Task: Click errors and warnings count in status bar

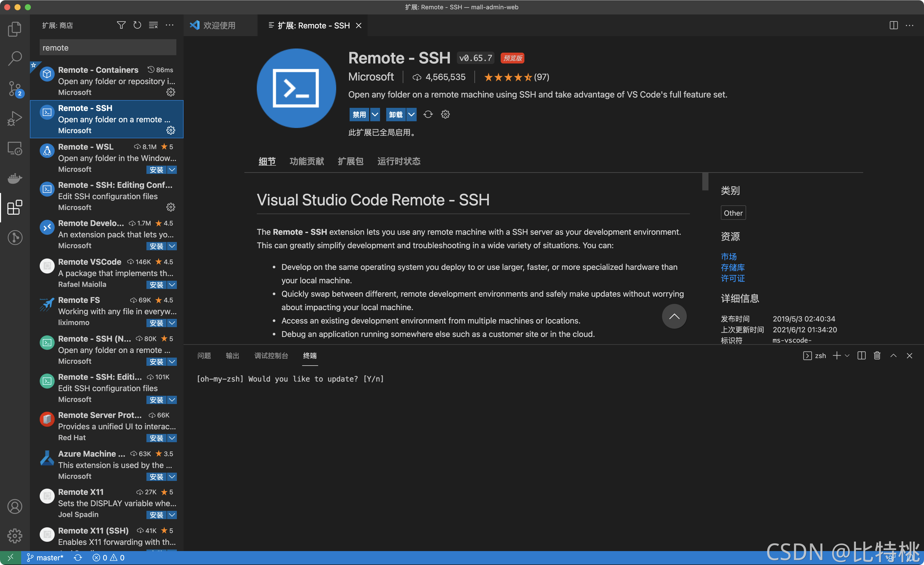Action: 109,558
